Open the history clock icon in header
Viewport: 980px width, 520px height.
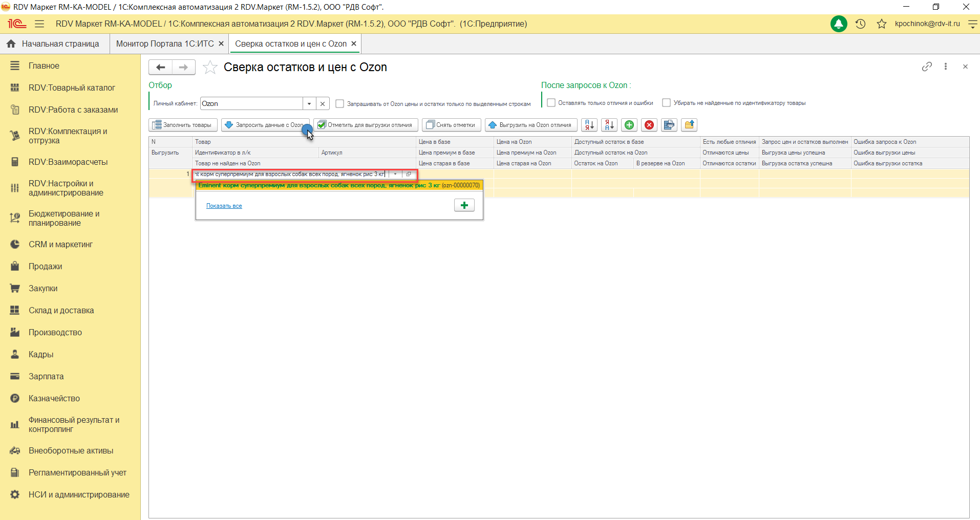pyautogui.click(x=860, y=24)
